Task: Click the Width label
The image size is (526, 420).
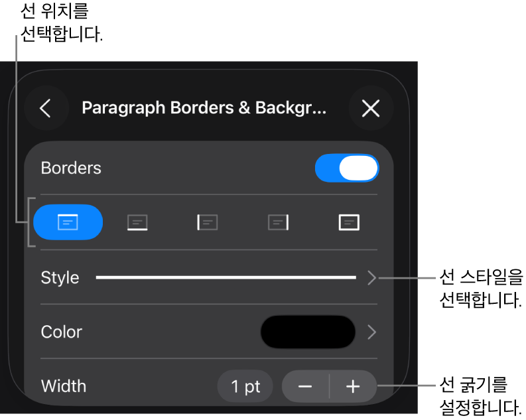Action: point(64,386)
